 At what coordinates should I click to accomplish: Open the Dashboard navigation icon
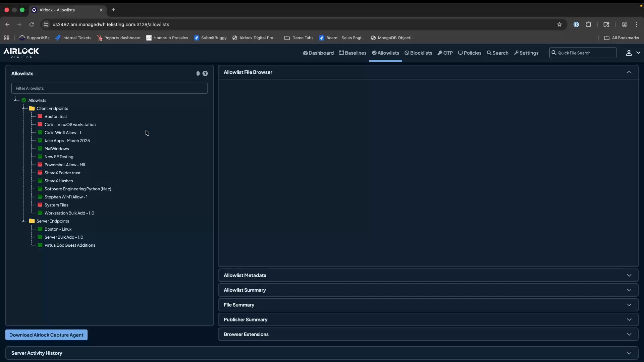(306, 53)
